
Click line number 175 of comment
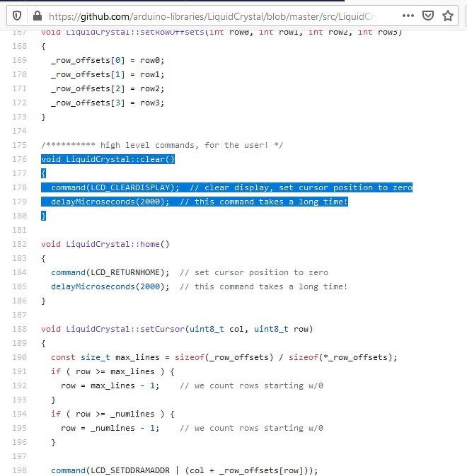tap(19, 145)
